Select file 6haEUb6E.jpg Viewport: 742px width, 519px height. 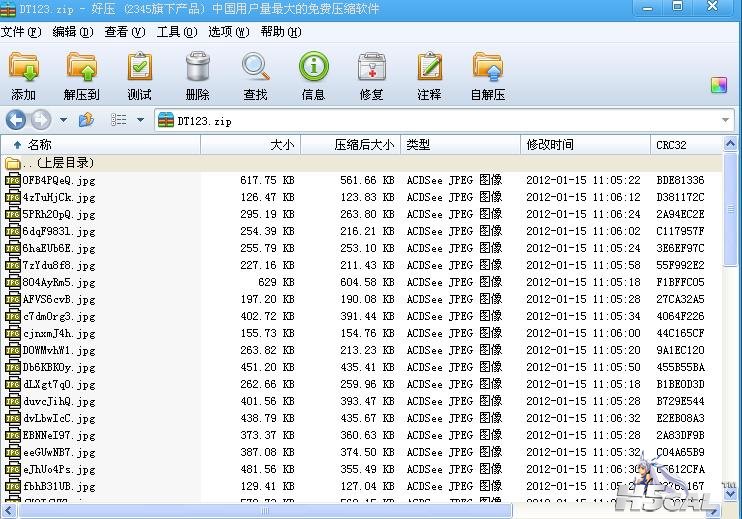pos(59,248)
